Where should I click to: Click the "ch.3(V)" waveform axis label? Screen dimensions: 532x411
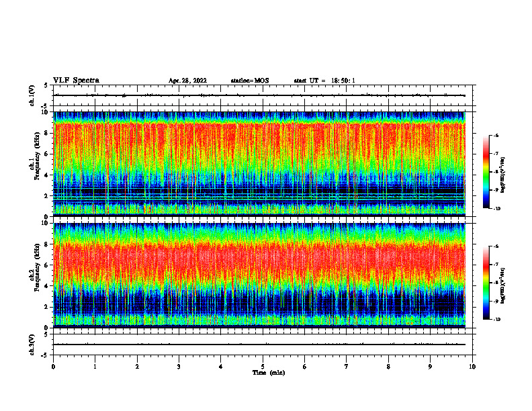coord(32,345)
